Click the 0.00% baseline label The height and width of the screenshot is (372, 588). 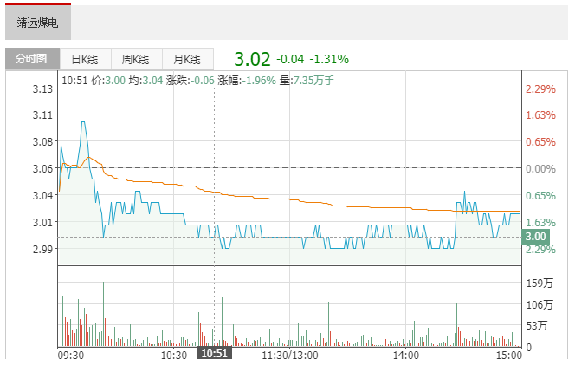(540, 168)
